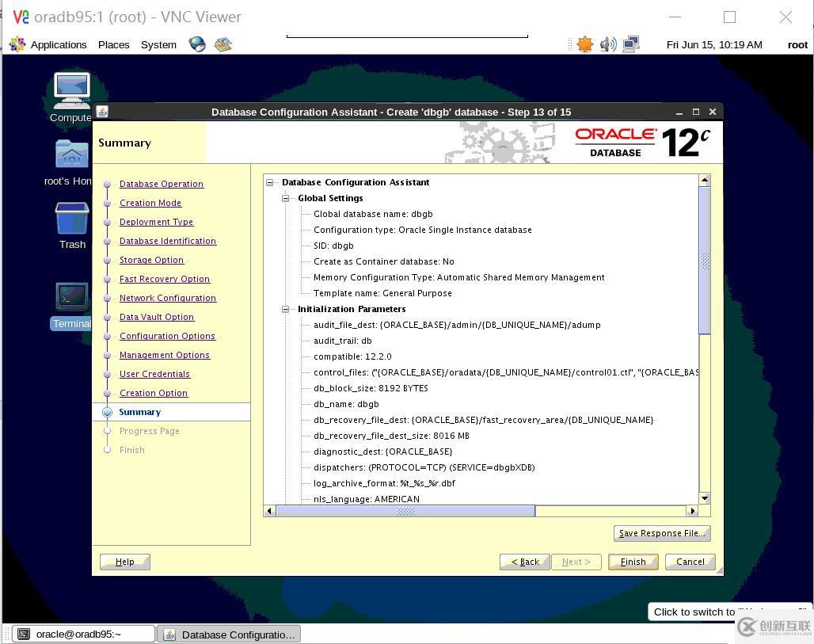Click the vertical scrollbar down arrow
Screen dimensions: 814x644
click(x=705, y=498)
